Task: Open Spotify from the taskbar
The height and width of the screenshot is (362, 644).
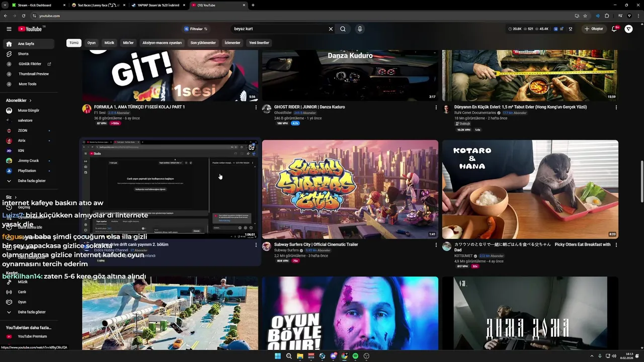Action: [355, 356]
